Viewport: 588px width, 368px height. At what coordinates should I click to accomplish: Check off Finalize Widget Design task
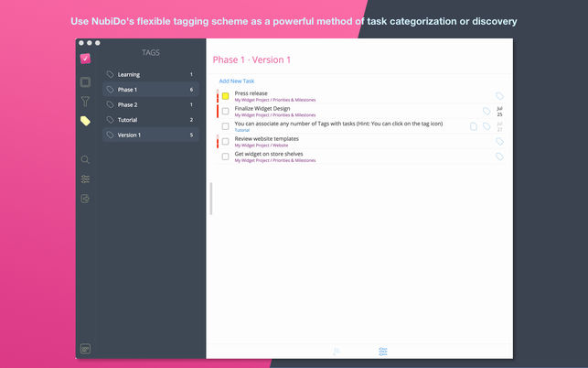(225, 111)
